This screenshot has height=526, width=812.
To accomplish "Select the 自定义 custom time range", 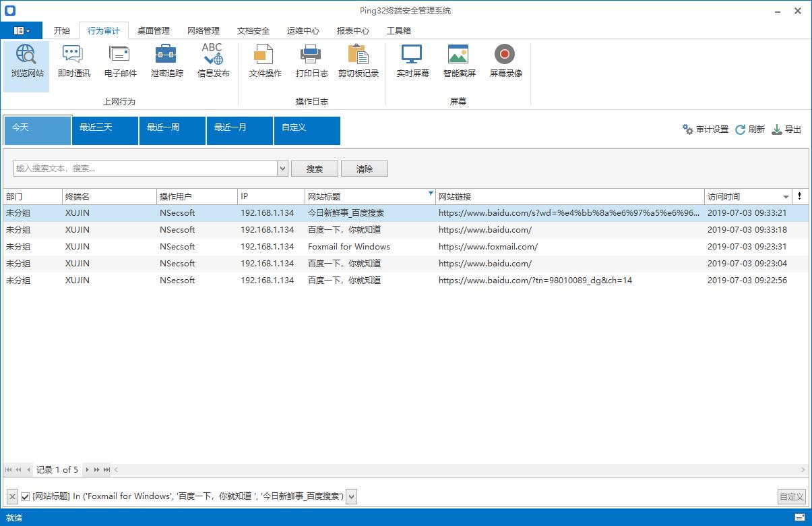I will [x=307, y=130].
